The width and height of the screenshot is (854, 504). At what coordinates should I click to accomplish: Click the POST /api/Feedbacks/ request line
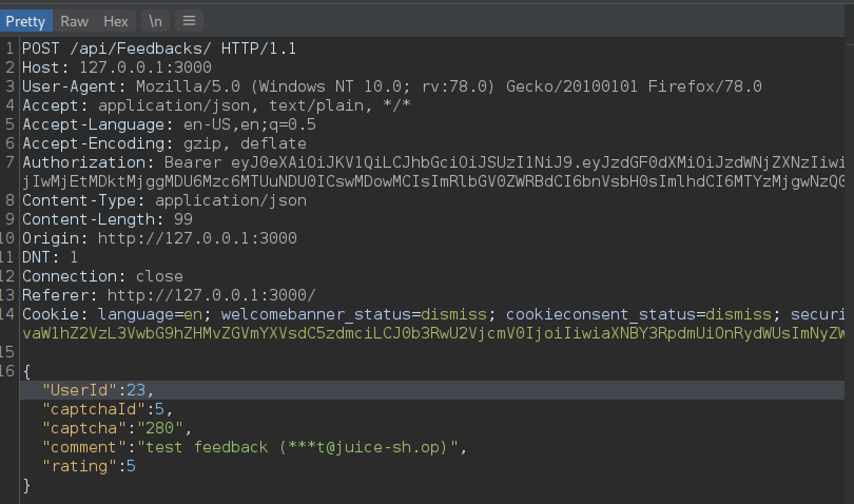click(159, 49)
